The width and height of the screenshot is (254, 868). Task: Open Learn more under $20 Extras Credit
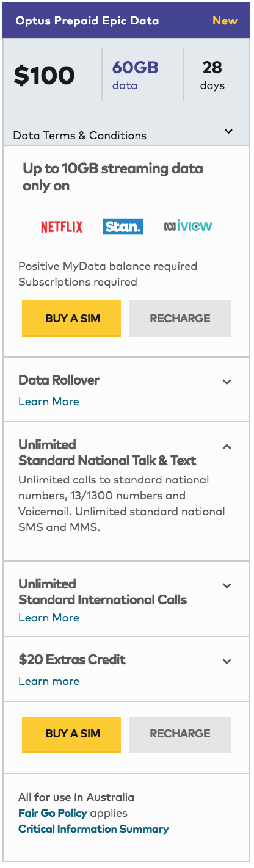(49, 681)
